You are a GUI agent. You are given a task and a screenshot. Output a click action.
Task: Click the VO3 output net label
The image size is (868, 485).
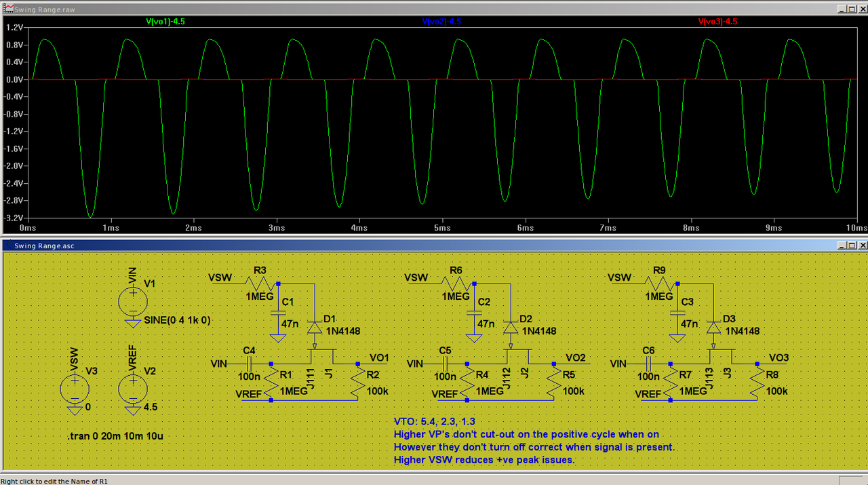pos(778,357)
